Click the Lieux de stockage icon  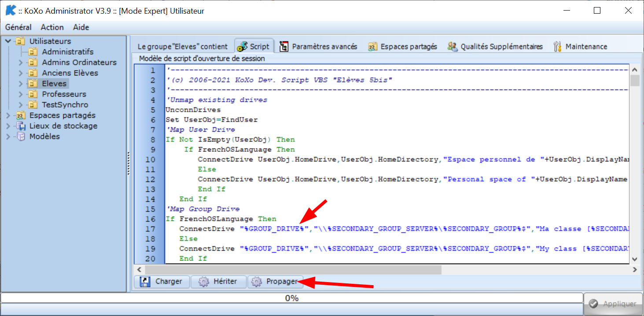pyautogui.click(x=20, y=126)
